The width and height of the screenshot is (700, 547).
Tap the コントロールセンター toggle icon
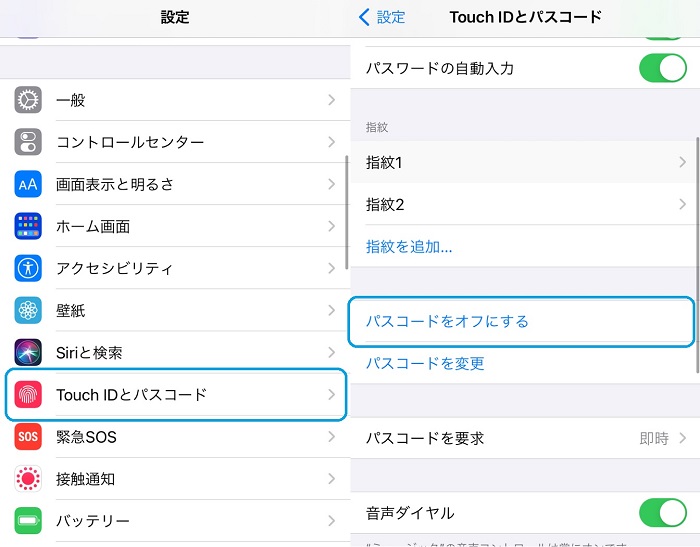click(x=28, y=142)
